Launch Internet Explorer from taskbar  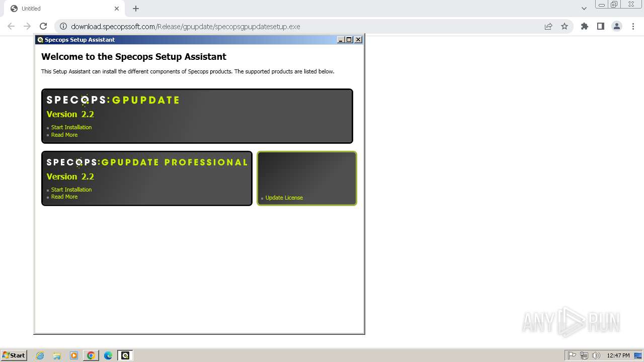click(40, 355)
